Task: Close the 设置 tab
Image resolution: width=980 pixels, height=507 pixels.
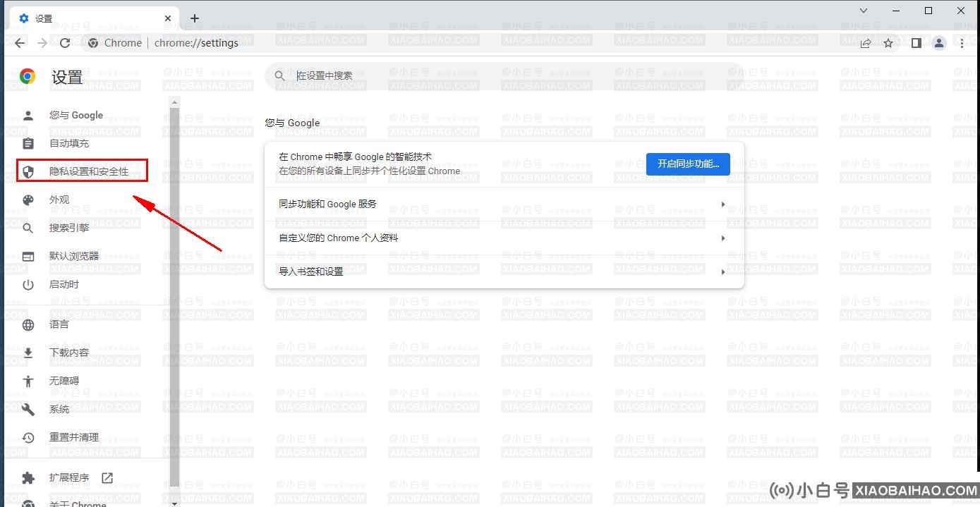Action: coord(169,18)
